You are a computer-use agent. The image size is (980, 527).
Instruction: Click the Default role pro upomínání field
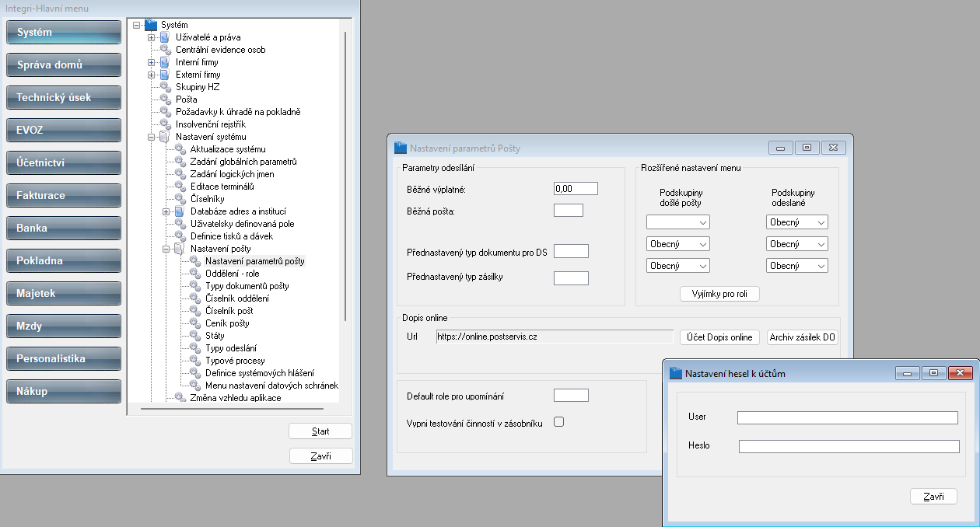[x=571, y=396]
